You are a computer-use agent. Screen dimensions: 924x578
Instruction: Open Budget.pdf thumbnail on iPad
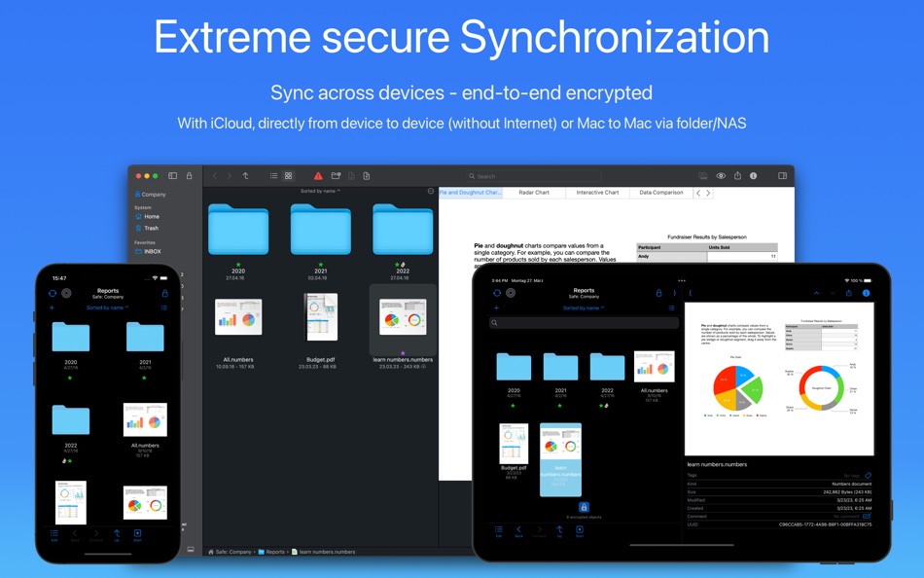tap(514, 444)
